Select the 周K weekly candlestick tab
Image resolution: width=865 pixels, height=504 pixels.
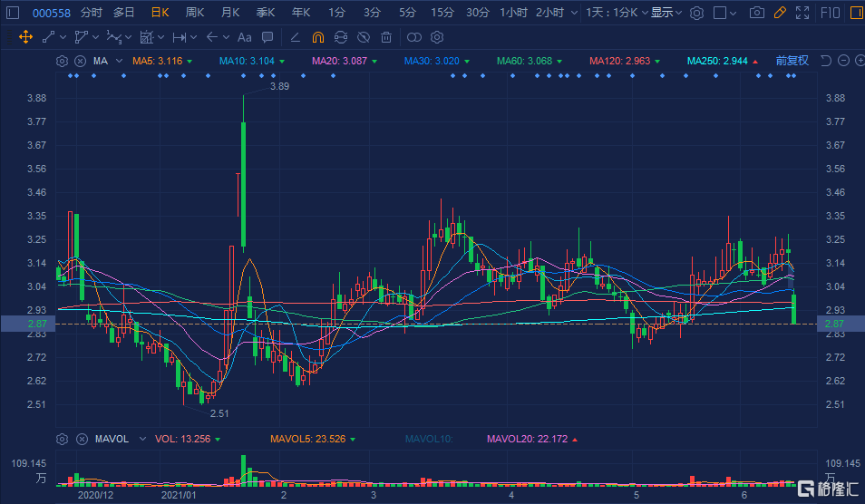coord(195,12)
